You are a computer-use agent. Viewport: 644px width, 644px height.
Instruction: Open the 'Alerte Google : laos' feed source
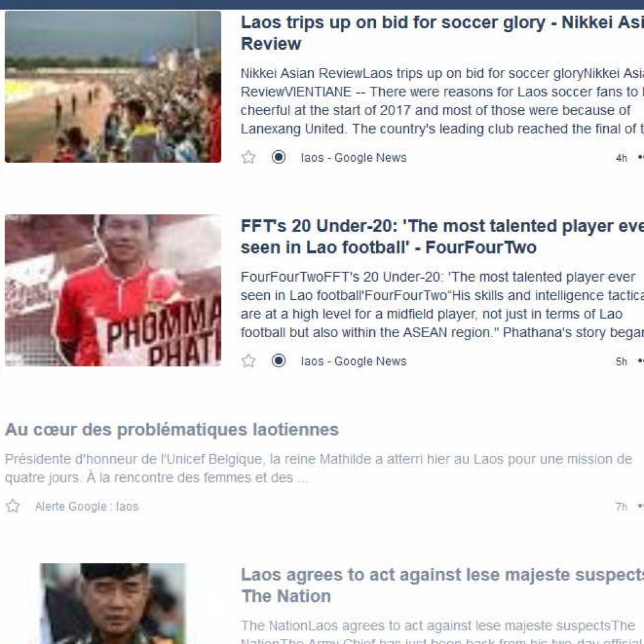click(87, 506)
